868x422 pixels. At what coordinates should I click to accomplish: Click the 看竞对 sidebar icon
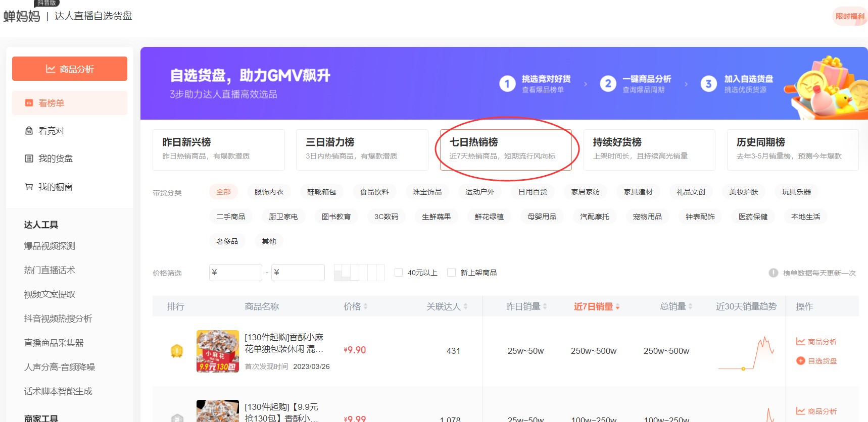(29, 131)
